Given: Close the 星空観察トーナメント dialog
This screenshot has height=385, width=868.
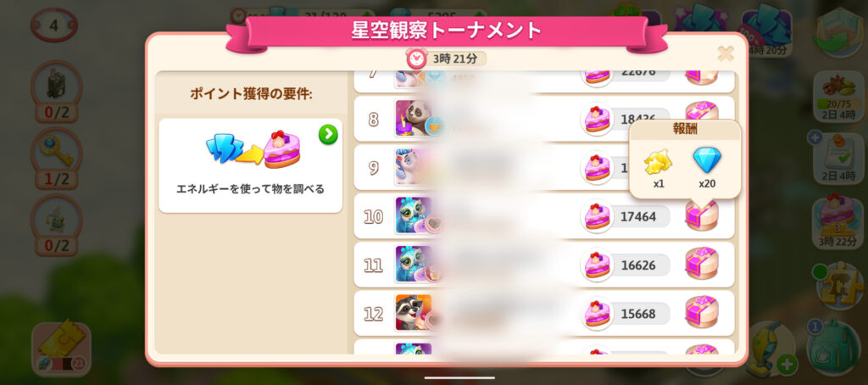Looking at the screenshot, I should [726, 53].
